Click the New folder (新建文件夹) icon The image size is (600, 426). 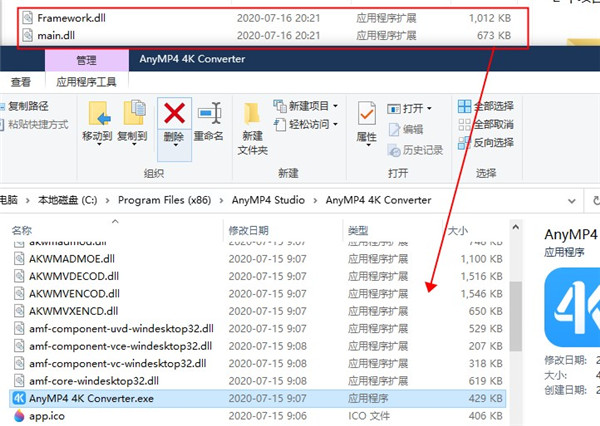(252, 114)
